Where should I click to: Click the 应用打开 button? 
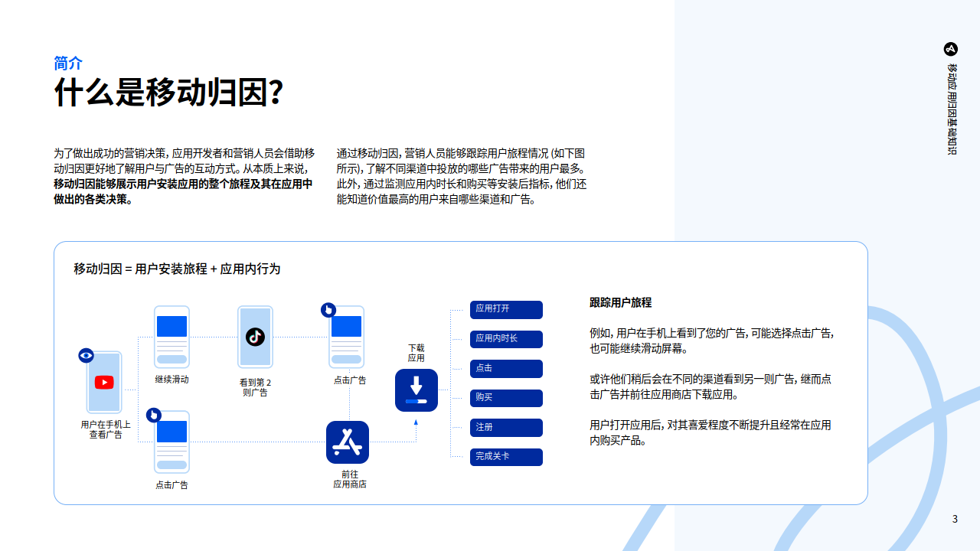pyautogui.click(x=506, y=309)
